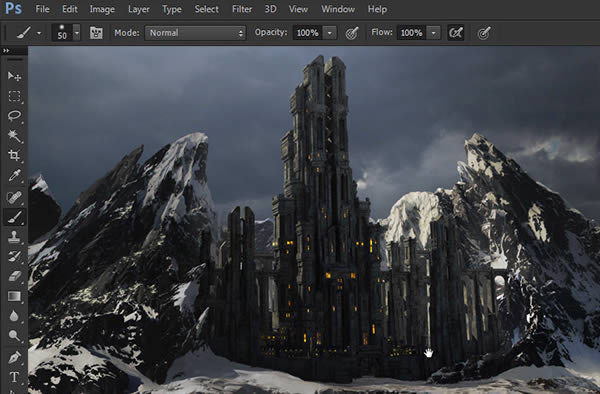This screenshot has height=394, width=600.
Task: Select the Gradient tool
Action: point(14,296)
